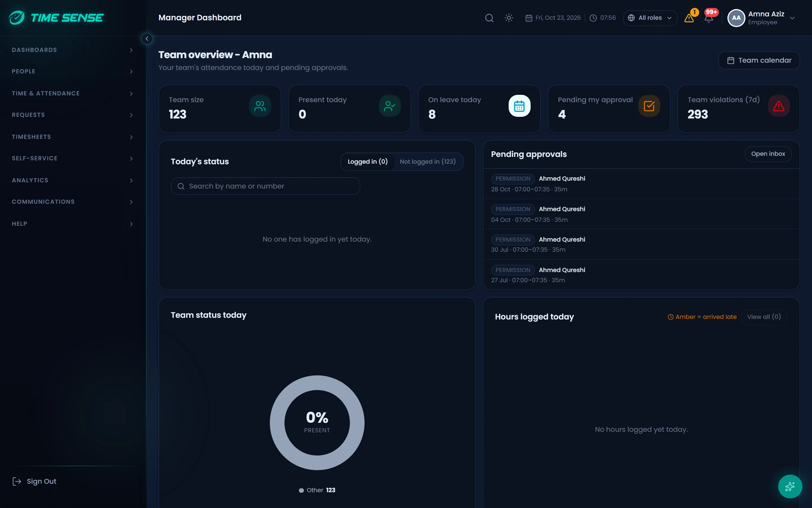Click the Search by name or number field
812x508 pixels.
(265, 186)
